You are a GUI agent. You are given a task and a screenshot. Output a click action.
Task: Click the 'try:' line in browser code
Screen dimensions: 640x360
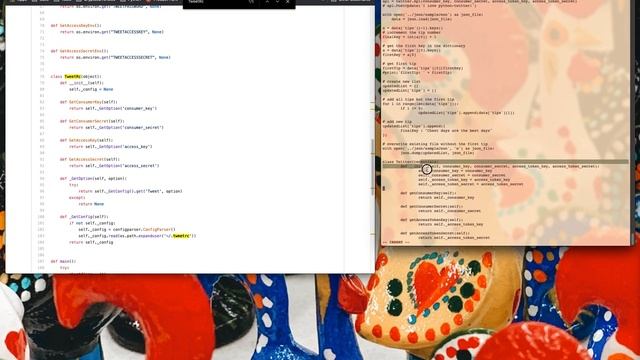point(73,185)
